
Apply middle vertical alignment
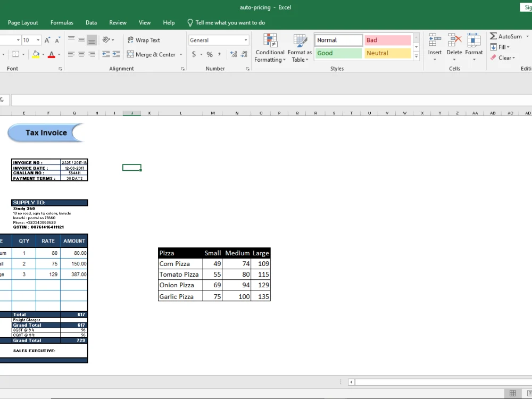click(81, 40)
